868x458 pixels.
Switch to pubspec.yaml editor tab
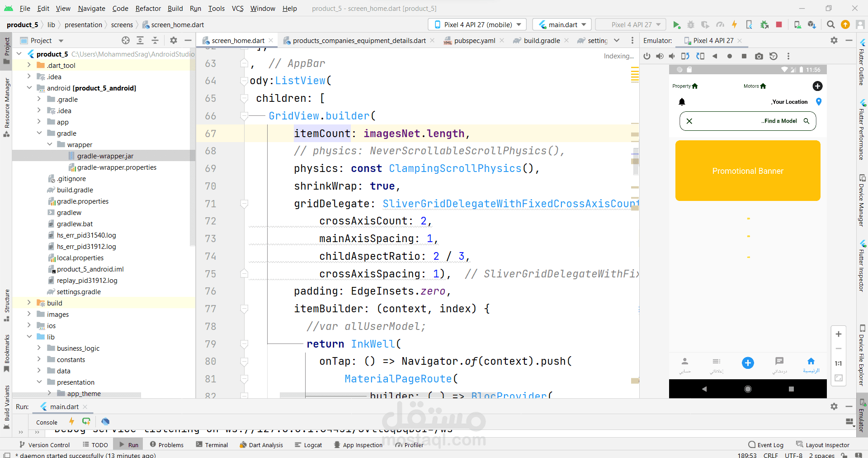474,40
